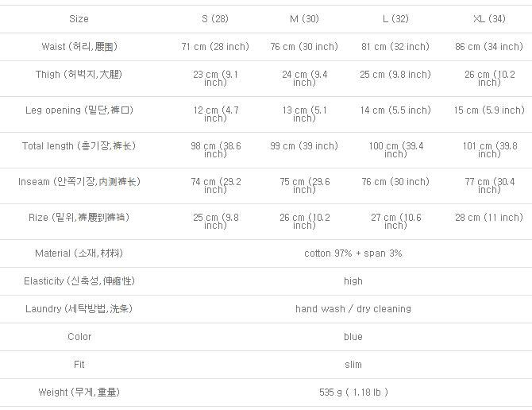Click the 25 cm (9.8 inch) thigh value
The image size is (532, 410).
[x=395, y=75]
